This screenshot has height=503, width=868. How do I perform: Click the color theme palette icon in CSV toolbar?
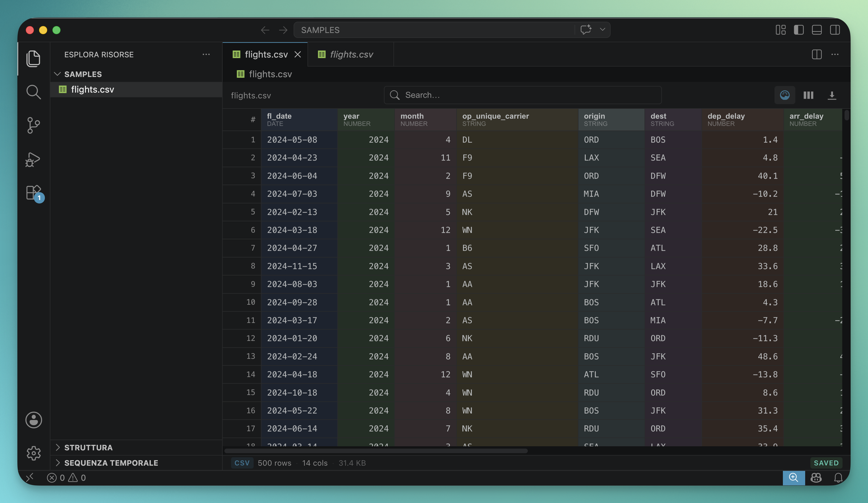785,95
